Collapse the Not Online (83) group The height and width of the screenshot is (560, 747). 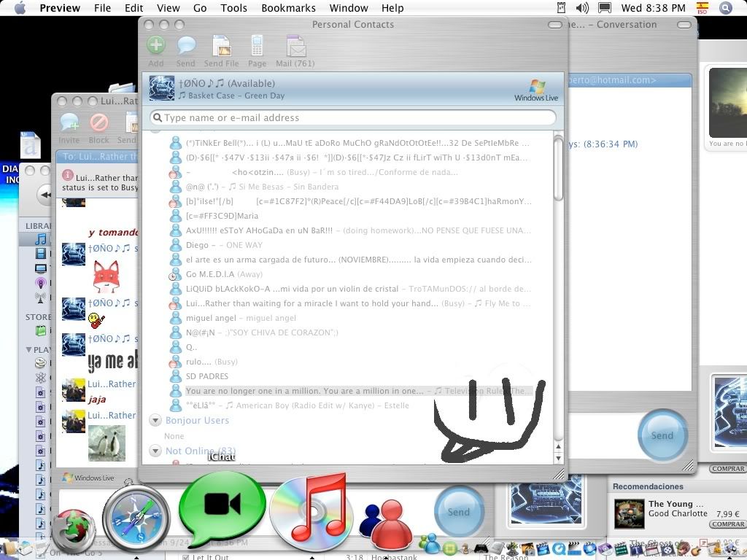click(x=155, y=451)
